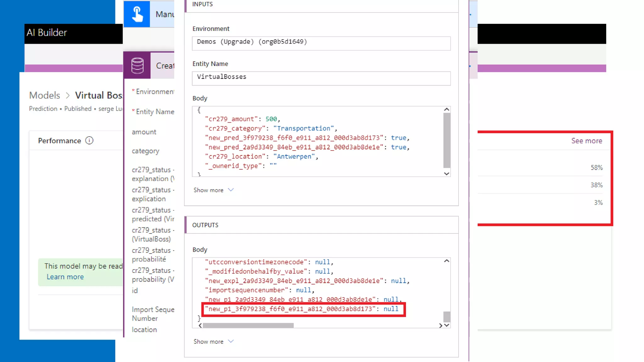The width and height of the screenshot is (644, 362).
Task: Click inputs Body vertical scrollbar thumb
Action: [447, 140]
